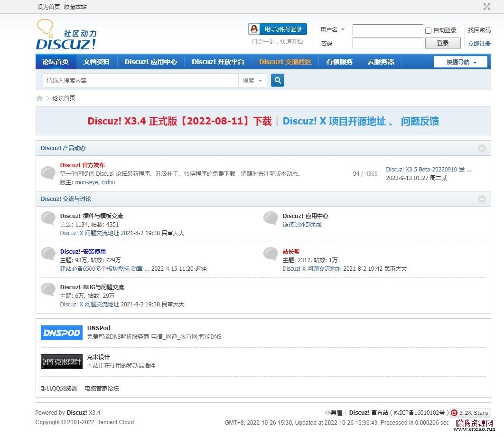
Task: Open the Discuz! X3.5 Beta-20220910 last post
Action: coord(429,170)
